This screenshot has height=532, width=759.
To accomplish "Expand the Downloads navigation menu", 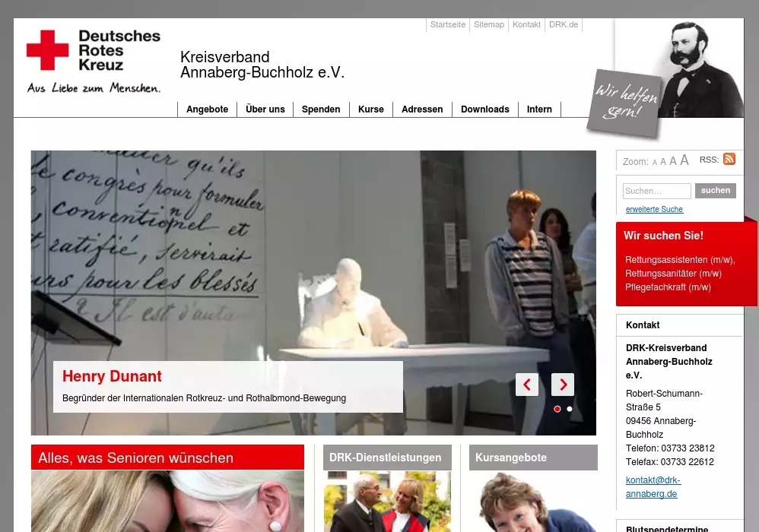I will point(484,109).
